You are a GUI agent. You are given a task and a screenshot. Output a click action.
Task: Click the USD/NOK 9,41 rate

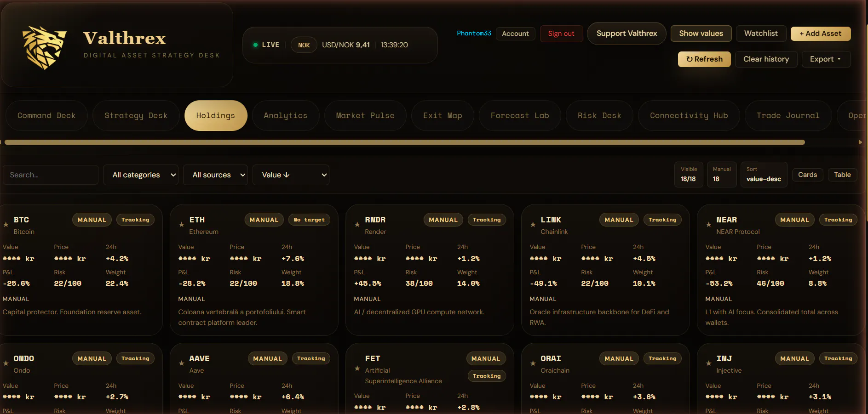click(345, 45)
